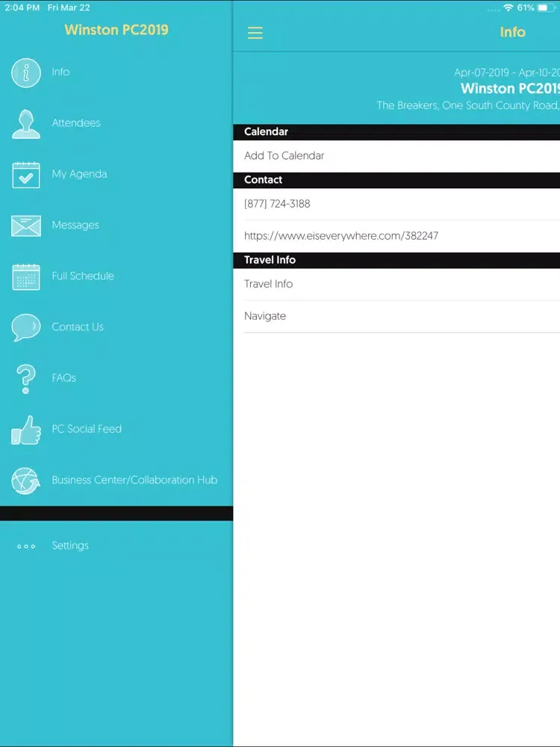Open PC Social Feed menu label

(x=87, y=429)
